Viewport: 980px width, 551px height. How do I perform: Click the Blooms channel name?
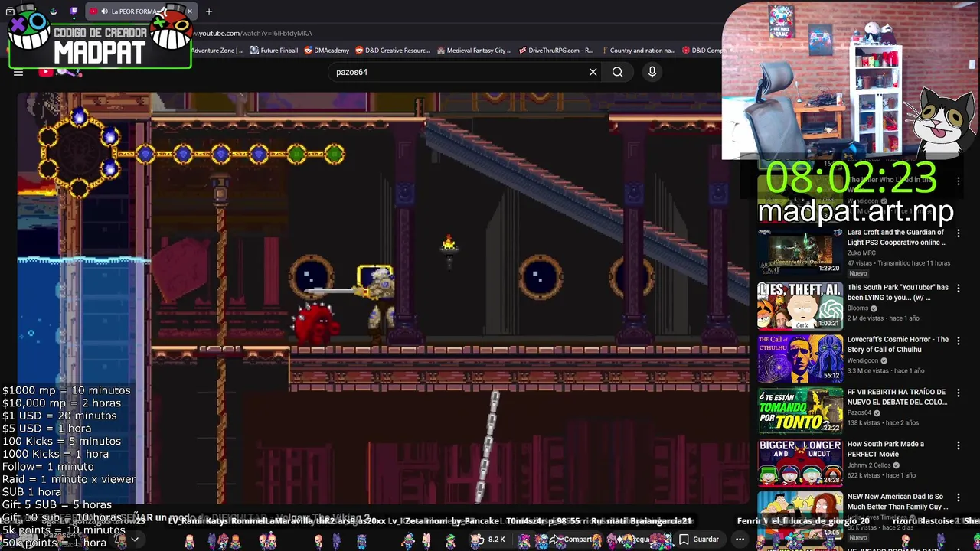pyautogui.click(x=857, y=308)
